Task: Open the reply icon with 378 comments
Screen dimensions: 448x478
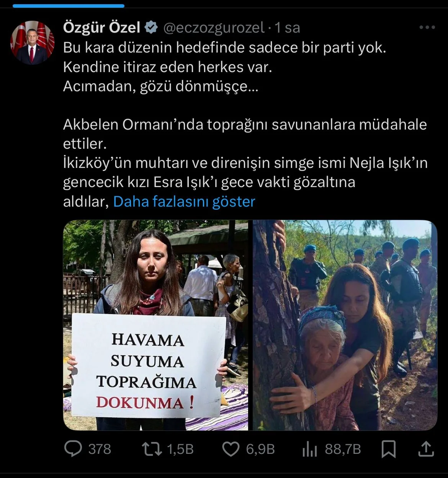Action: 73,449
